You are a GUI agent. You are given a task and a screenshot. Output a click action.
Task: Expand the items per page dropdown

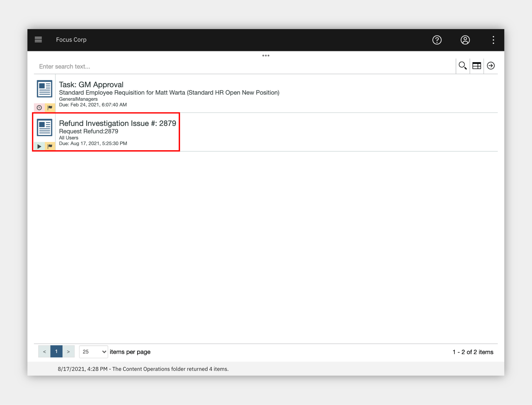(x=93, y=352)
